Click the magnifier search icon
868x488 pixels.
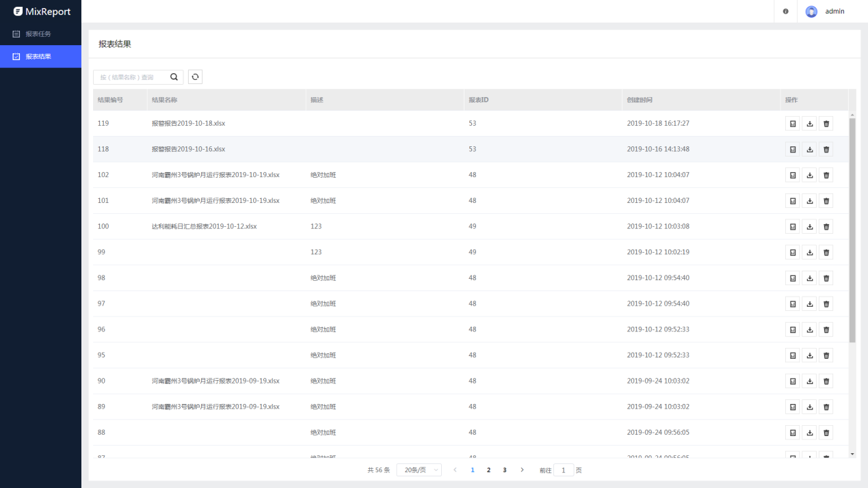(174, 77)
